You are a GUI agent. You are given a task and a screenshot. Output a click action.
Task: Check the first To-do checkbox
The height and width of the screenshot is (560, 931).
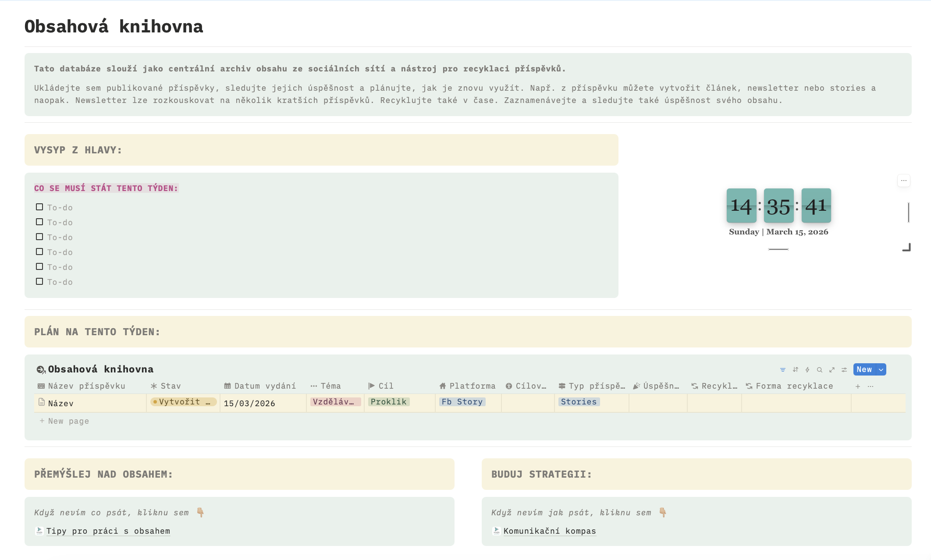point(39,207)
